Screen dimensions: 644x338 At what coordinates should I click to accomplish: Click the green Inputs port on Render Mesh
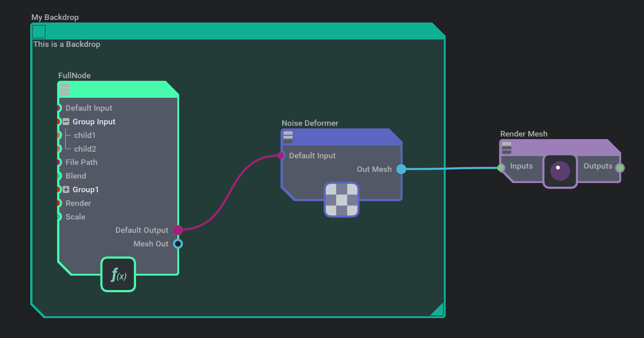tap(500, 167)
